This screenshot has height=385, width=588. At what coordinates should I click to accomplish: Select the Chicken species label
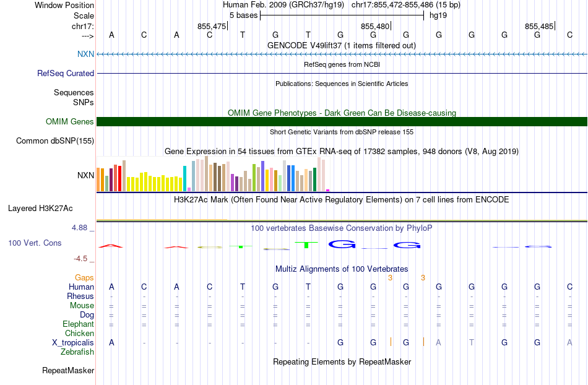(x=79, y=333)
